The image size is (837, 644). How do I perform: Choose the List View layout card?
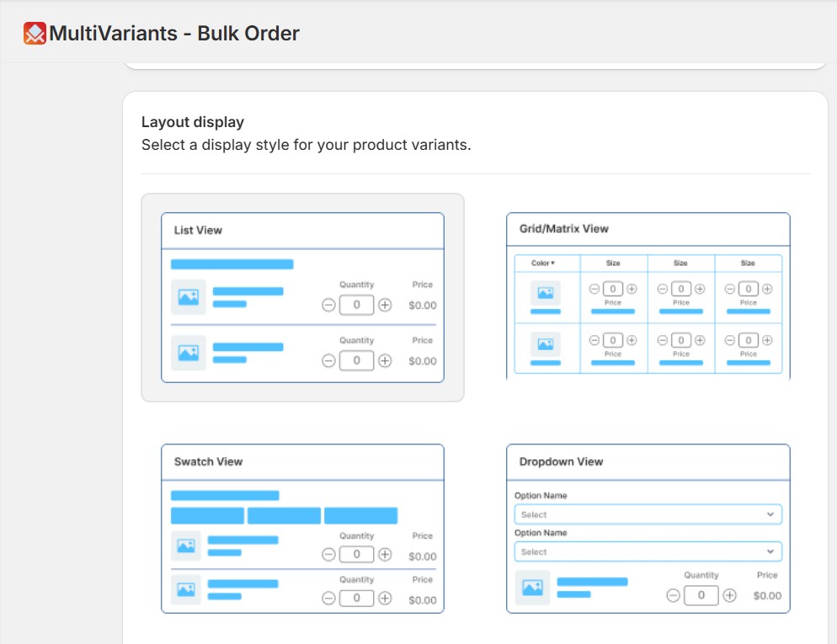pyautogui.click(x=302, y=295)
